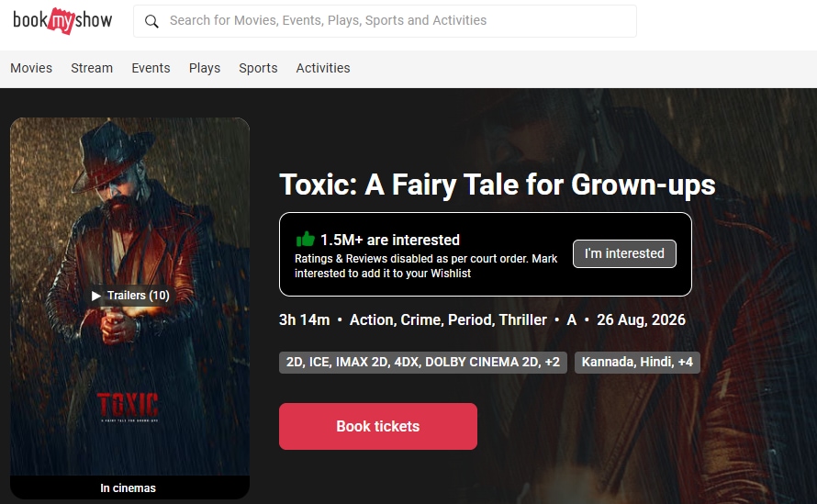Viewport: 817px width, 504px height.
Task: Open the Sports section
Action: 258,68
